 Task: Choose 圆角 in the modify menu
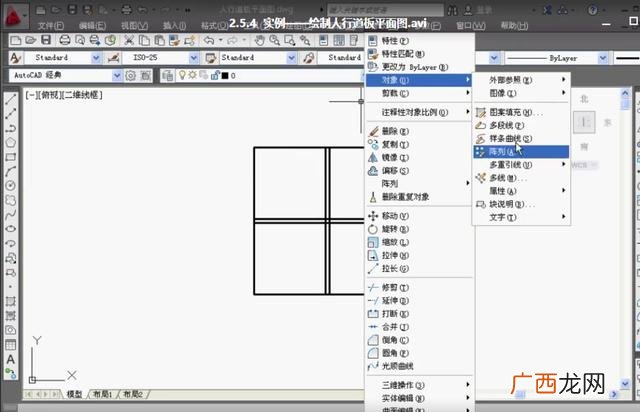click(x=420, y=353)
